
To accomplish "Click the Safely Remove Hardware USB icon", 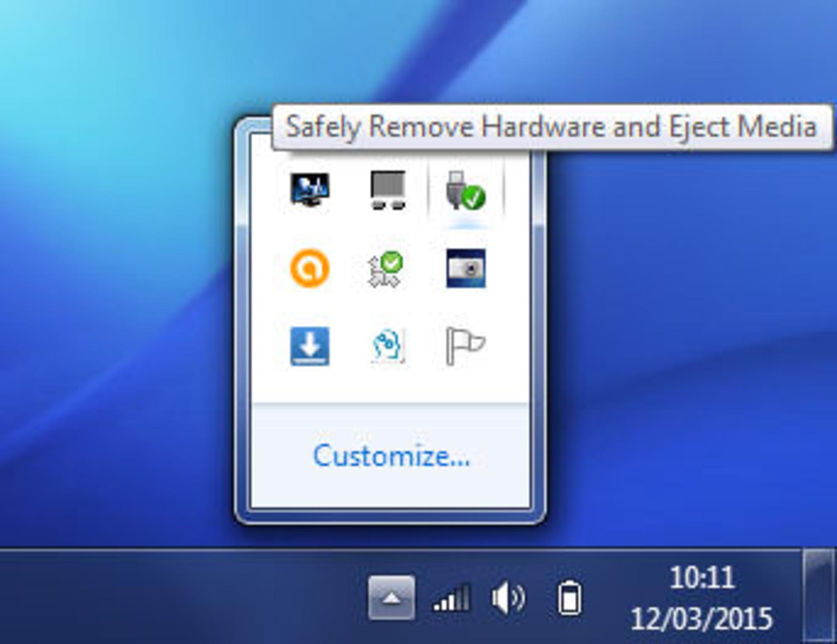I will (x=466, y=190).
